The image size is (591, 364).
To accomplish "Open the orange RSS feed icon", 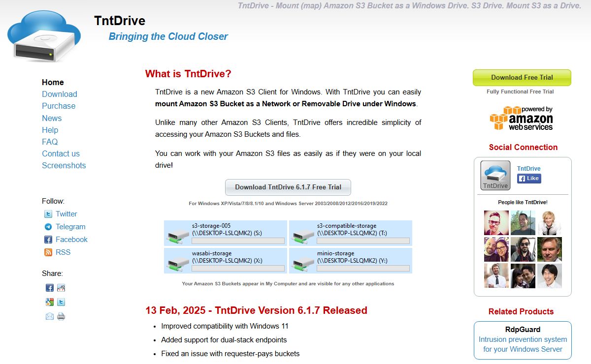I will point(48,252).
